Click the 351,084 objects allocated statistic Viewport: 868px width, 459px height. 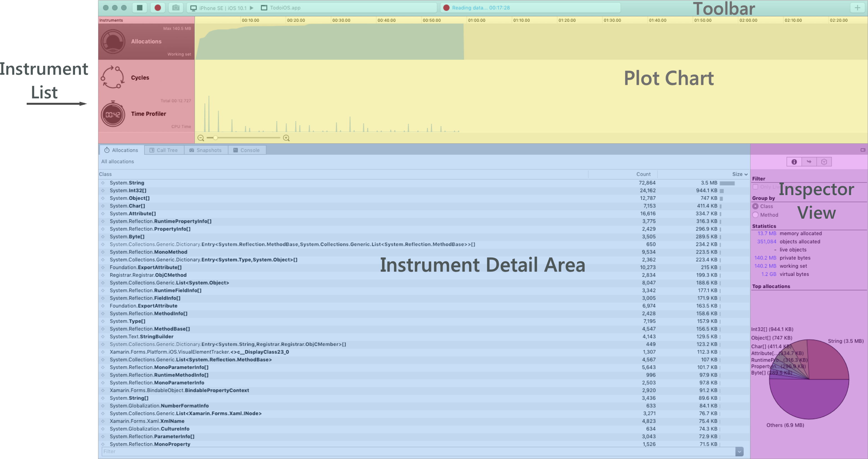pos(767,242)
